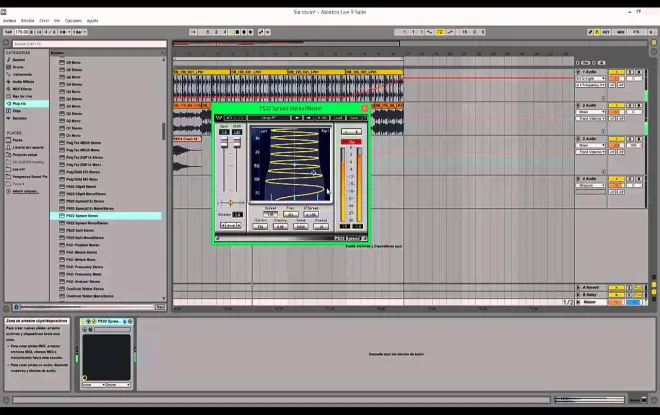Select the Sounds category in browser
The width and height of the screenshot is (660, 415).
(x=19, y=60)
